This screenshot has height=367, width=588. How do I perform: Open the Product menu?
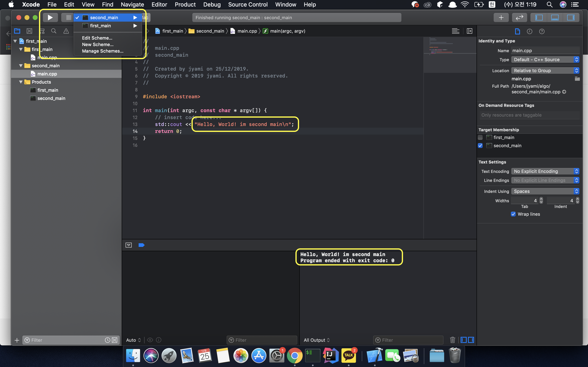point(185,5)
